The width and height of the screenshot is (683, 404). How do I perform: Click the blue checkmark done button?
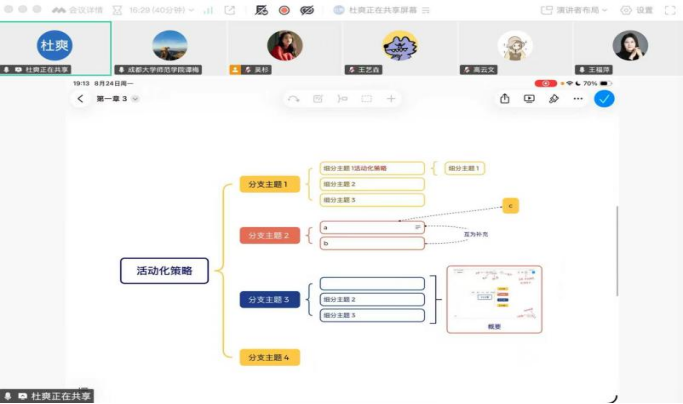coord(604,99)
